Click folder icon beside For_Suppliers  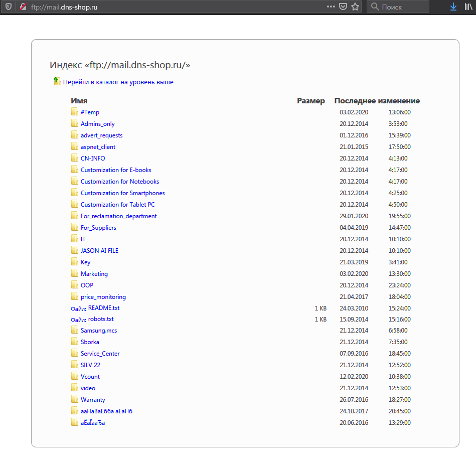(x=75, y=227)
